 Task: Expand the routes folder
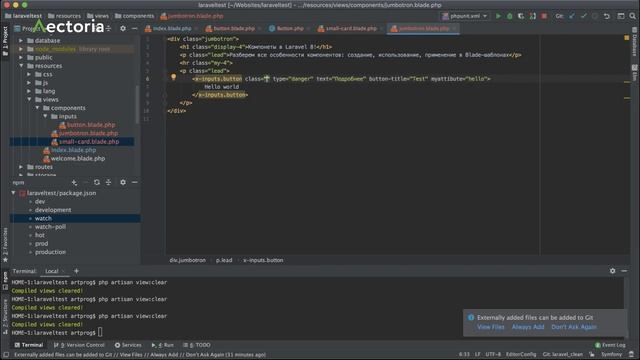coord(21,167)
